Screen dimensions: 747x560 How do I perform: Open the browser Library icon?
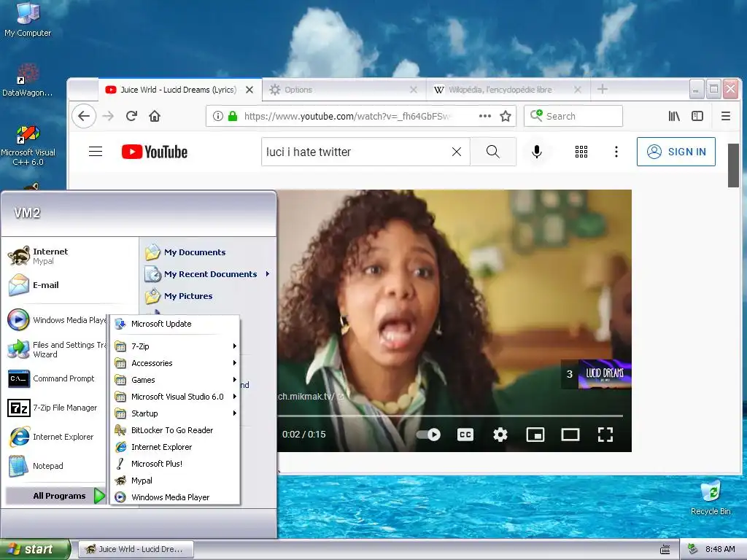673,116
